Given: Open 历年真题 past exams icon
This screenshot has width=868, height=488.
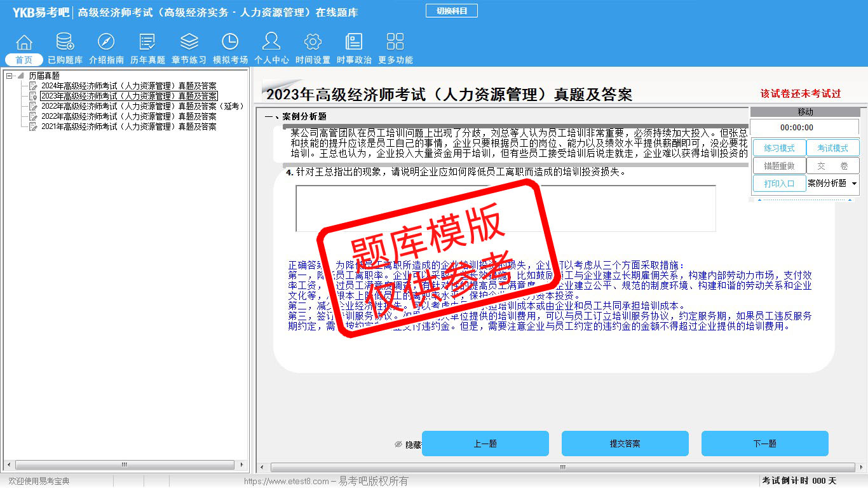Looking at the screenshot, I should click(x=147, y=43).
